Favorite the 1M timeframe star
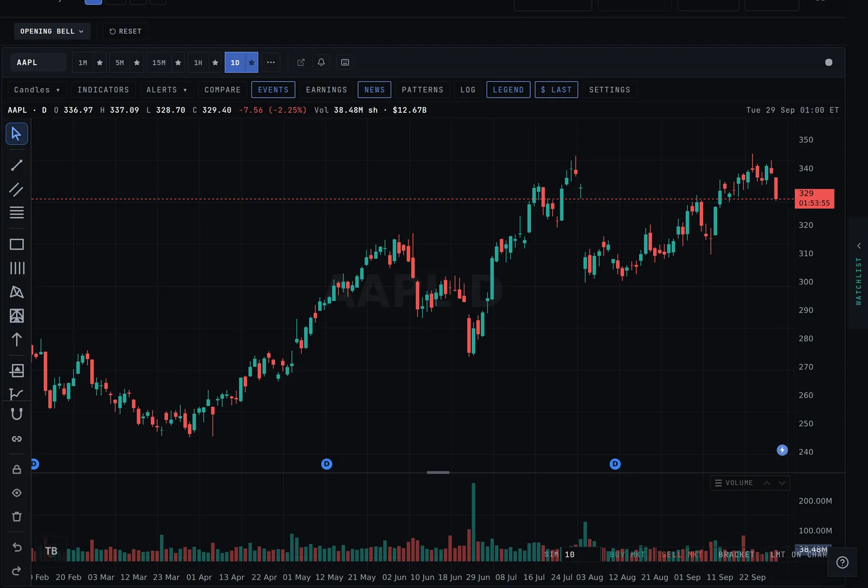 tap(100, 63)
